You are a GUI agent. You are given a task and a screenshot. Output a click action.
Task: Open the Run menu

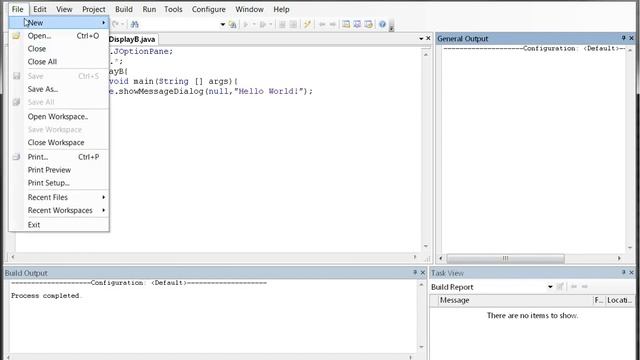coord(149,9)
